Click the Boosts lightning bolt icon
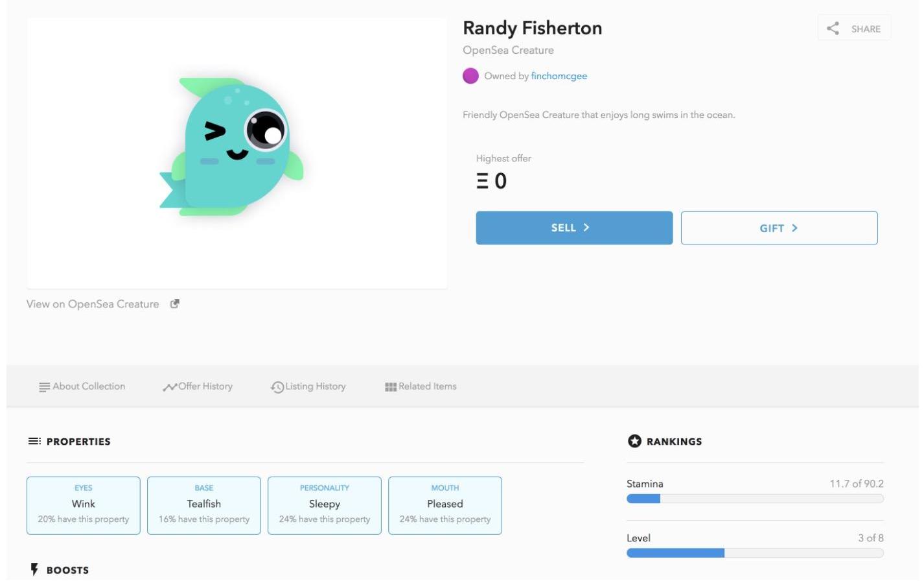 [35, 569]
